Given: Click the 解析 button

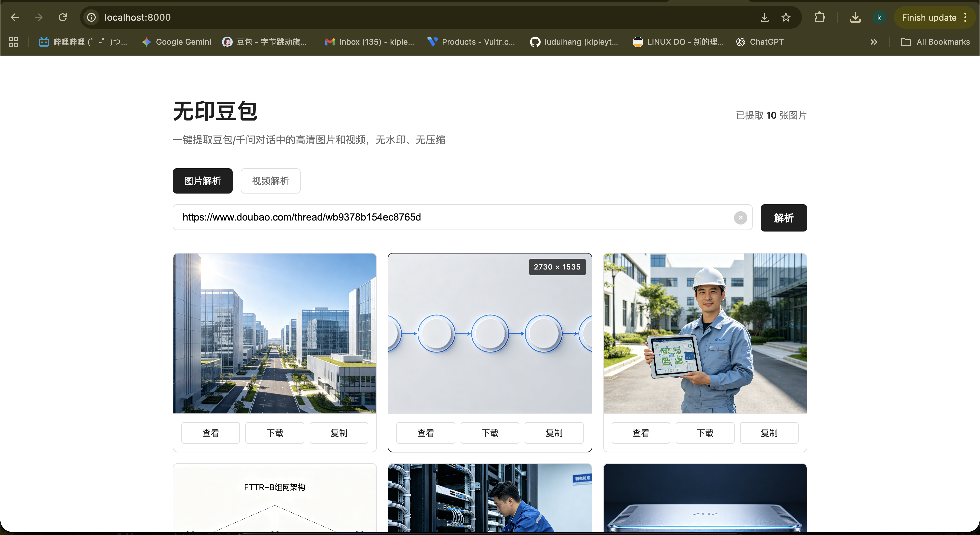Looking at the screenshot, I should [784, 218].
